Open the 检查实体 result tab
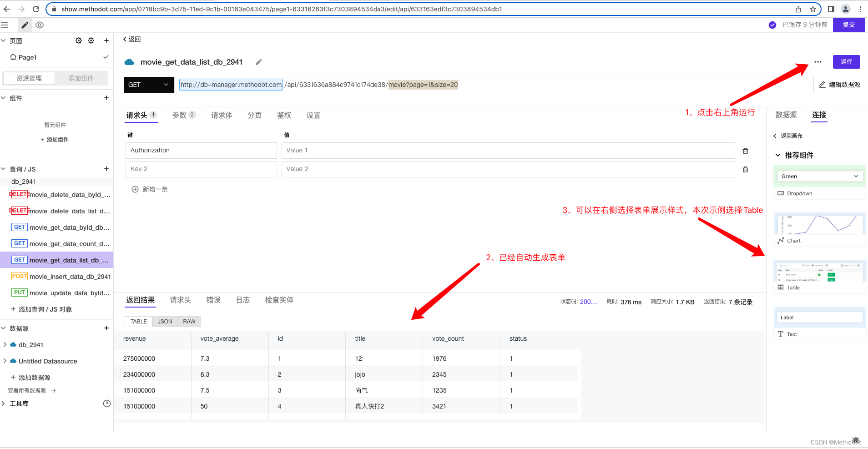The height and width of the screenshot is (449, 868). pyautogui.click(x=279, y=300)
